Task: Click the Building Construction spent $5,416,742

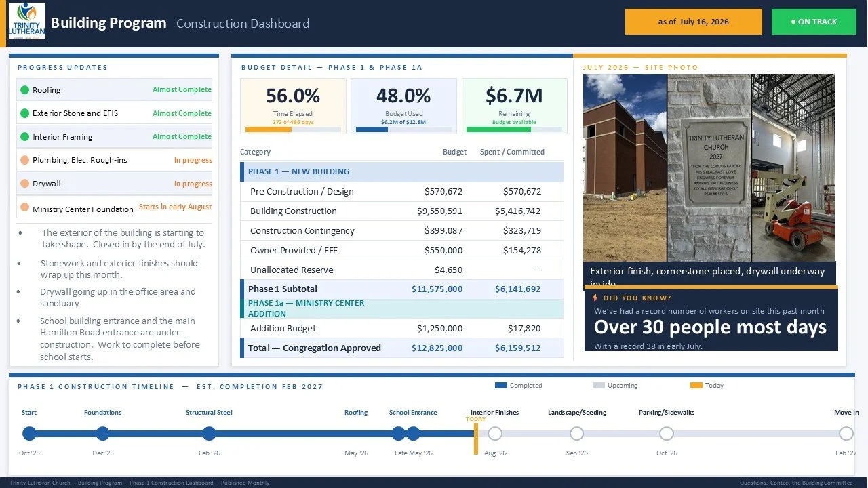Action: (518, 211)
